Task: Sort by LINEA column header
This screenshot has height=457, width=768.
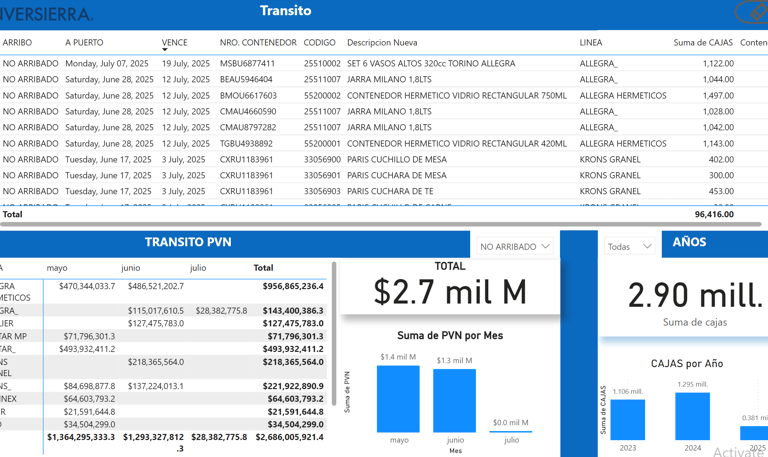Action: pos(591,43)
